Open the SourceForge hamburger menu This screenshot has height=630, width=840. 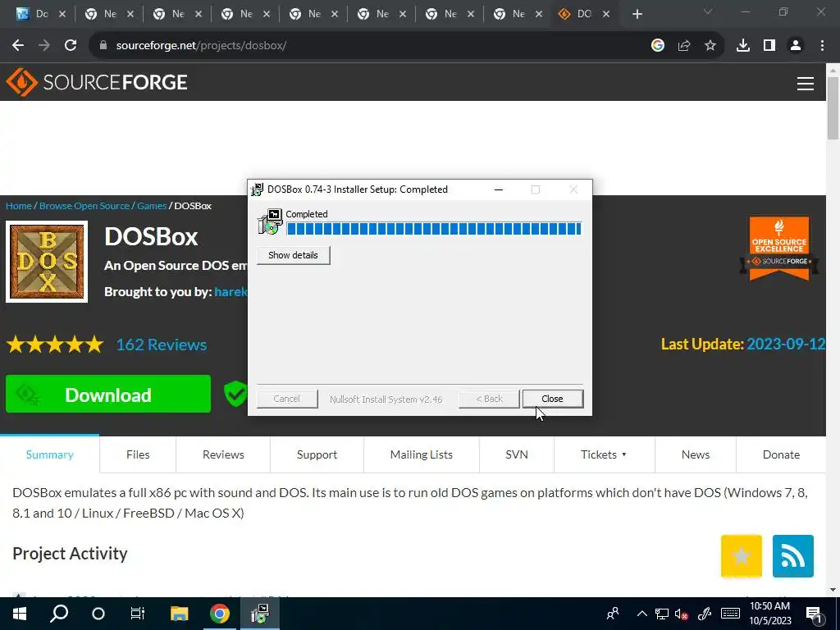pos(806,84)
